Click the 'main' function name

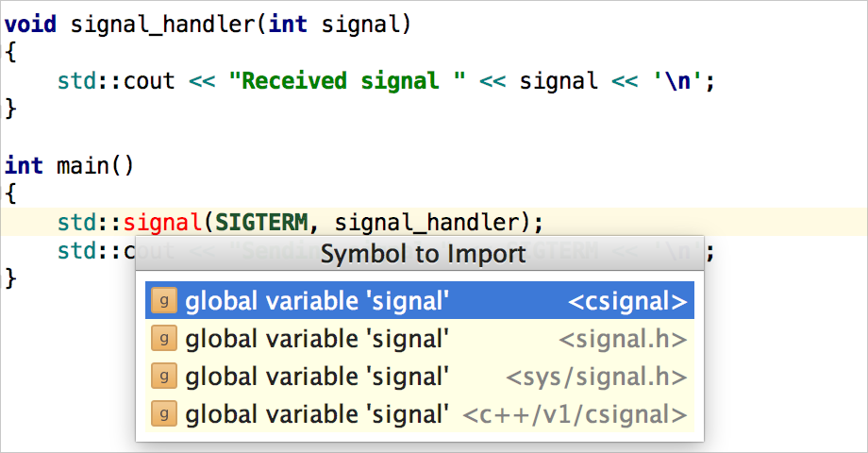click(x=82, y=166)
